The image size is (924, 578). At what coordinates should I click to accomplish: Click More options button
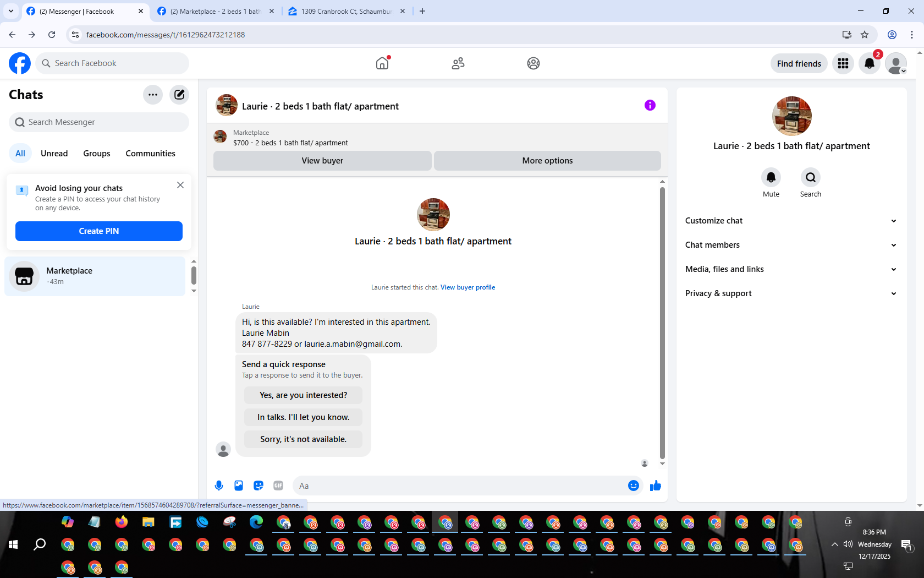[x=548, y=161]
